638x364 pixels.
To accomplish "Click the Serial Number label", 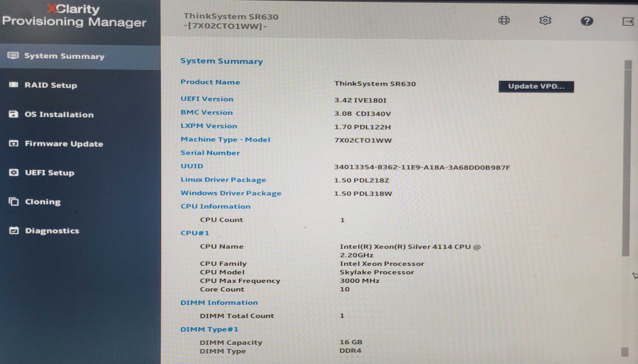I will pyautogui.click(x=210, y=152).
